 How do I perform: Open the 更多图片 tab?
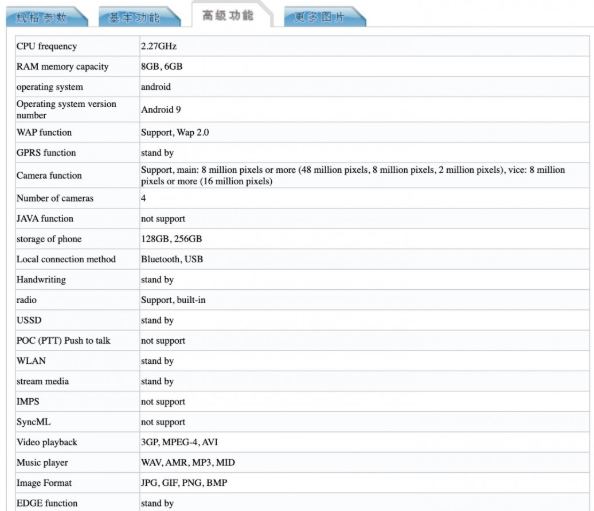coord(324,17)
